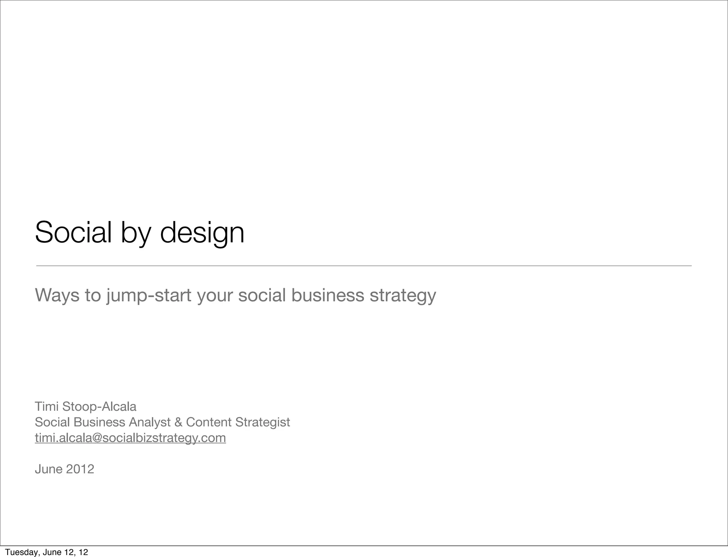Viewport: 728px width, 560px height.
Task: Select the subtitle about social business strategy
Action: (235, 295)
